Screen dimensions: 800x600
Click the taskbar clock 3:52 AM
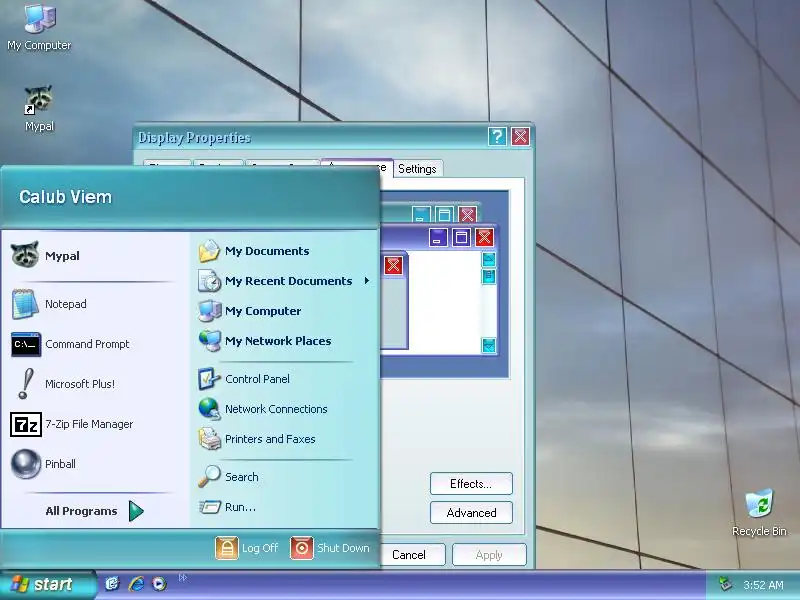point(763,585)
